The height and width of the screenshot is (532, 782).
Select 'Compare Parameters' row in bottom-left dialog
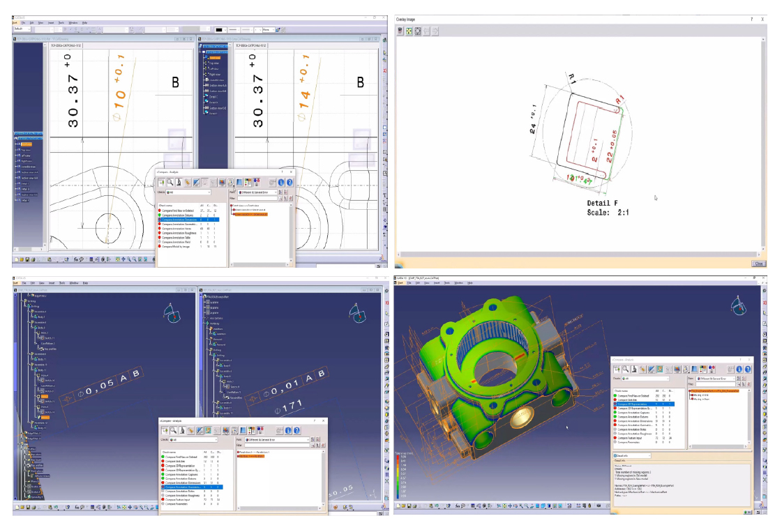pyautogui.click(x=192, y=504)
